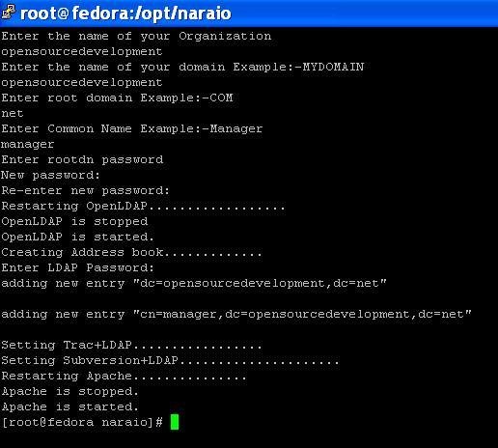Click the second 'opensourcedevelopment' domain answer line
The height and width of the screenshot is (448, 498).
(x=82, y=82)
